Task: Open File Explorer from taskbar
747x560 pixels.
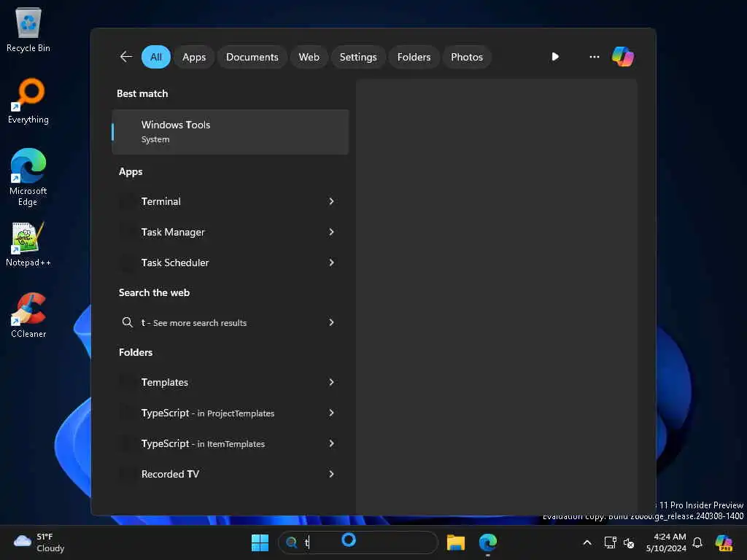Action: (455, 542)
